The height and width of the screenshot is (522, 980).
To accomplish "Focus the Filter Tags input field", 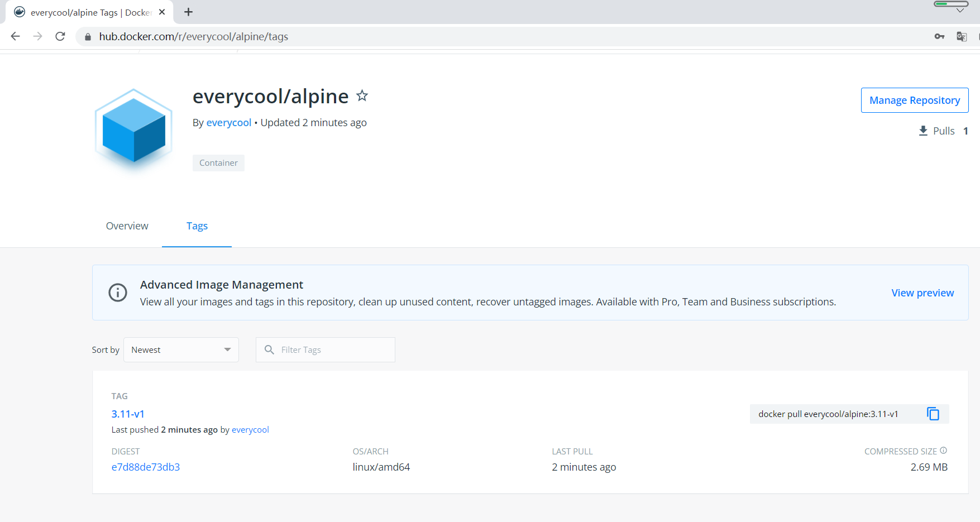I will (x=326, y=349).
